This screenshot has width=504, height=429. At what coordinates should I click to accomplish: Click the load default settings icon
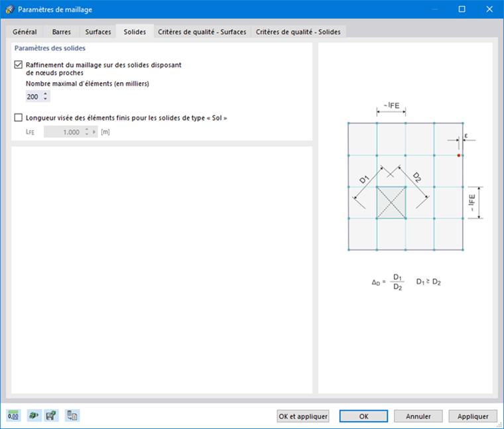tap(34, 416)
